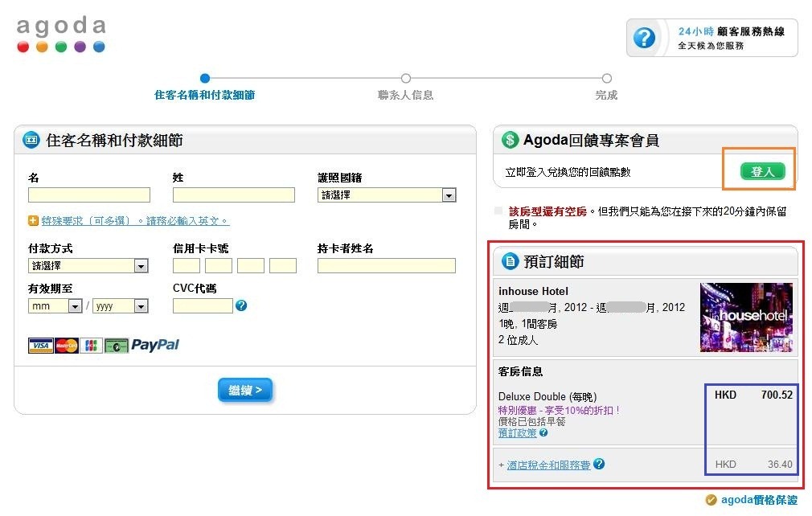812x516 pixels.
Task: Click the CVC代碼 input field
Action: (203, 306)
